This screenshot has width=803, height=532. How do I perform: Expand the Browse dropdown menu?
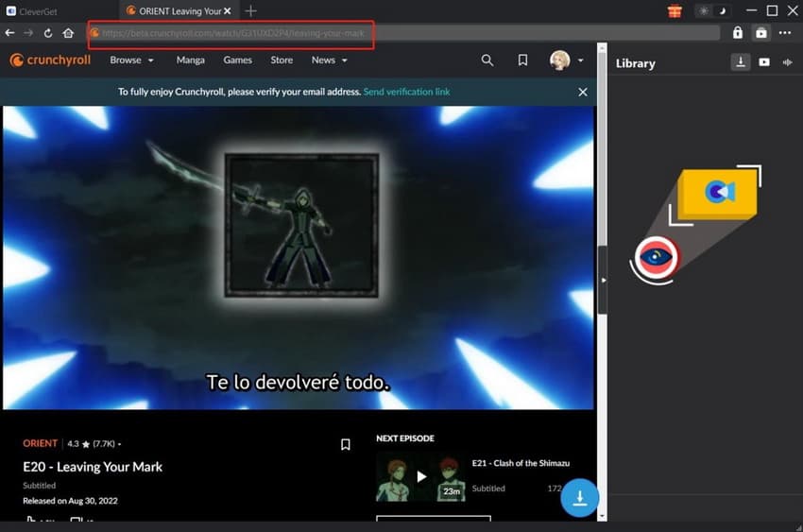[x=131, y=60]
